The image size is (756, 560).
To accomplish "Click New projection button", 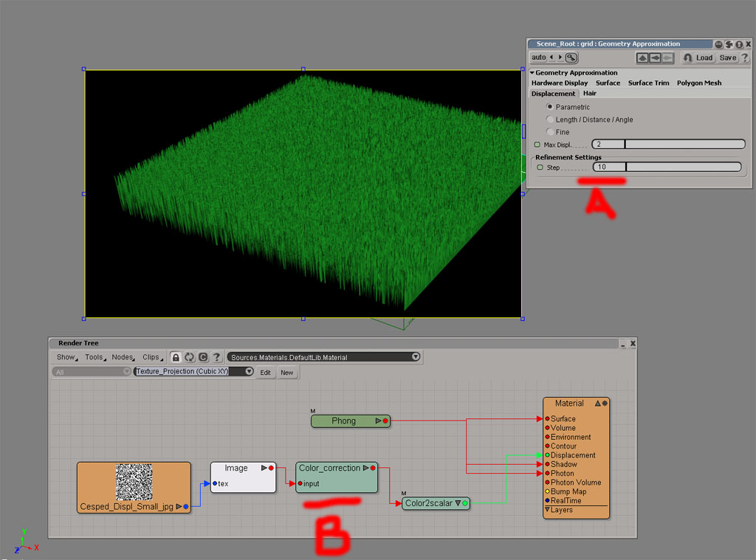I will click(x=287, y=373).
